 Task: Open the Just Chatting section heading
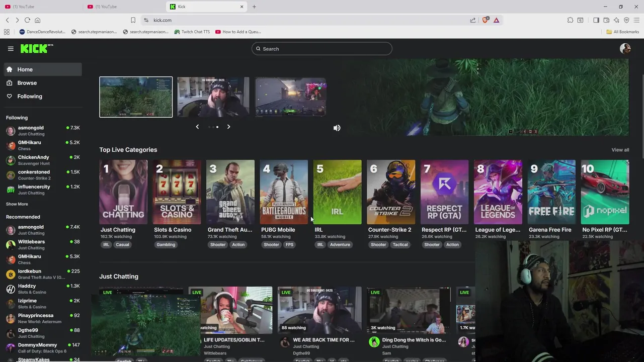(119, 277)
